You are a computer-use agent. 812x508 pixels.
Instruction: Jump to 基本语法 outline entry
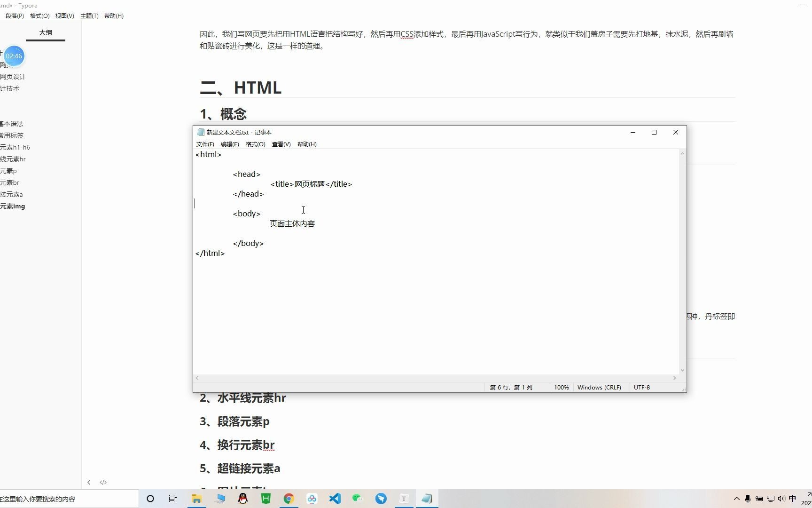point(12,124)
